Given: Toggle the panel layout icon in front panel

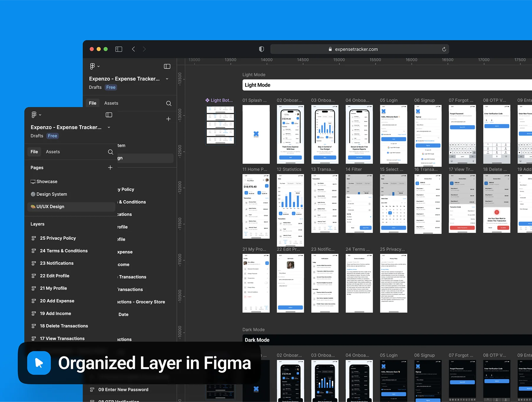Looking at the screenshot, I should pos(109,115).
